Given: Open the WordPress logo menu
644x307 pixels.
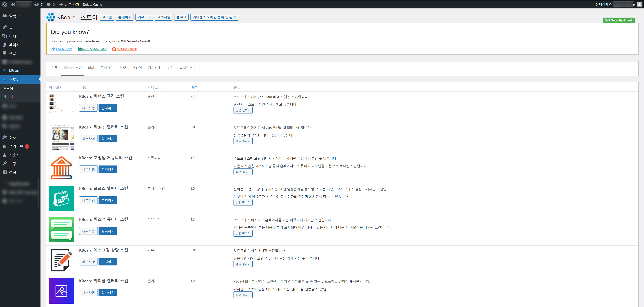Looking at the screenshot, I should (x=5, y=4).
